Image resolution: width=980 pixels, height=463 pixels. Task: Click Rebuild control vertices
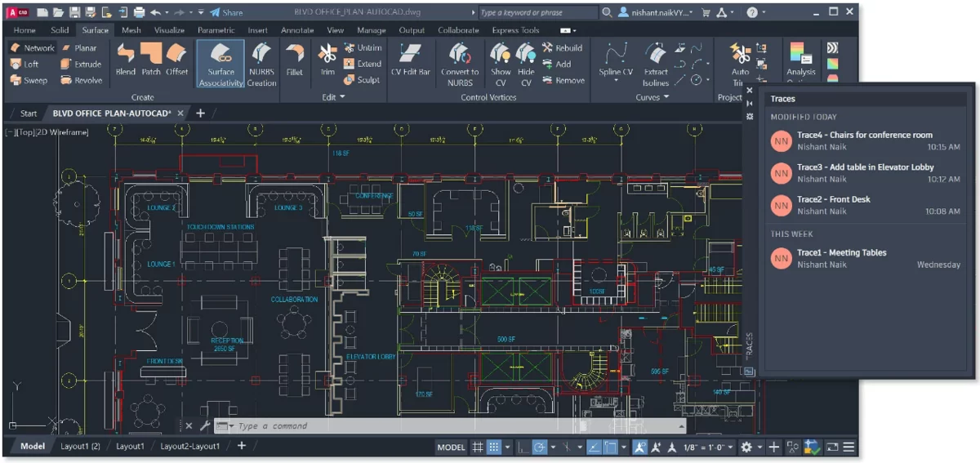coord(562,47)
